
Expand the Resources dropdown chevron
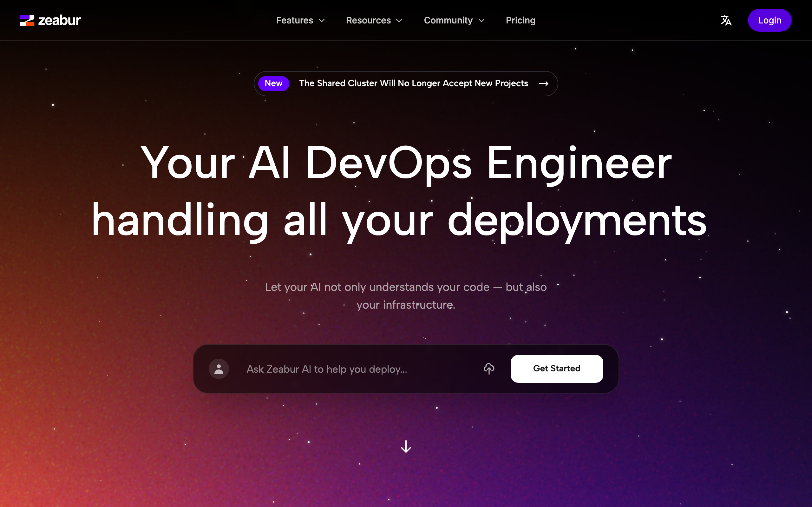pos(399,21)
